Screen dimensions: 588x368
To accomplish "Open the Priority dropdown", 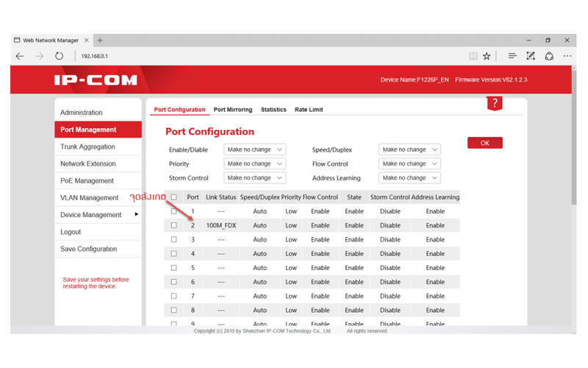I will point(254,163).
